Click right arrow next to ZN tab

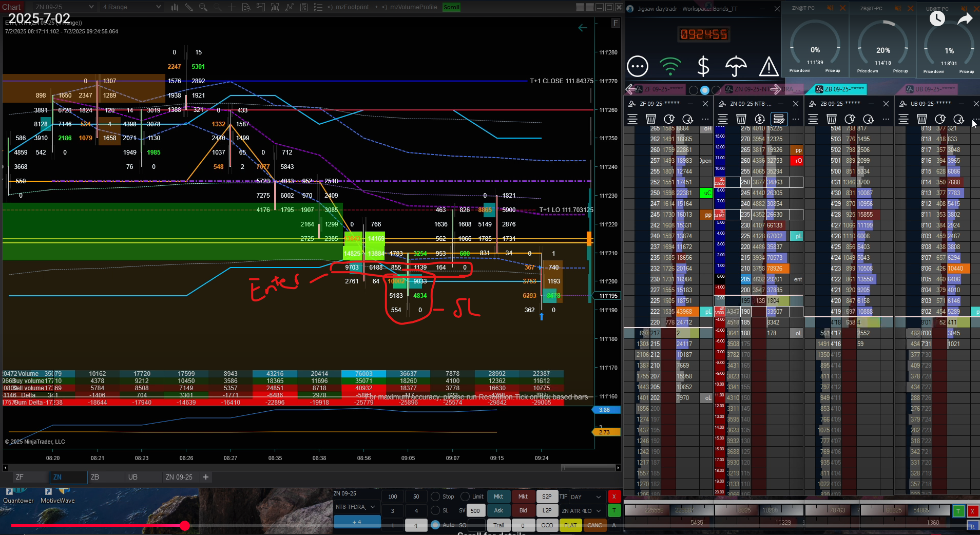click(776, 89)
